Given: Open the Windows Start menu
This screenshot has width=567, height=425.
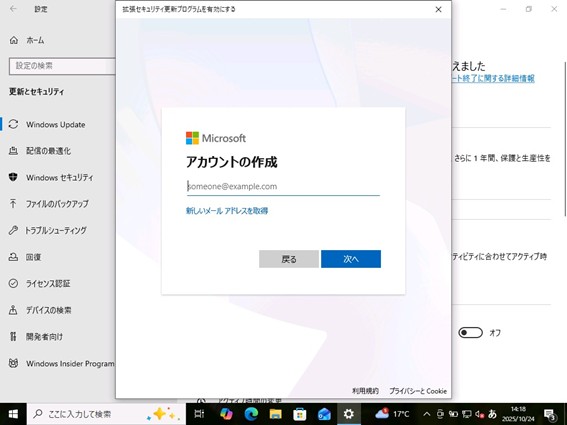Looking at the screenshot, I should click(13, 414).
